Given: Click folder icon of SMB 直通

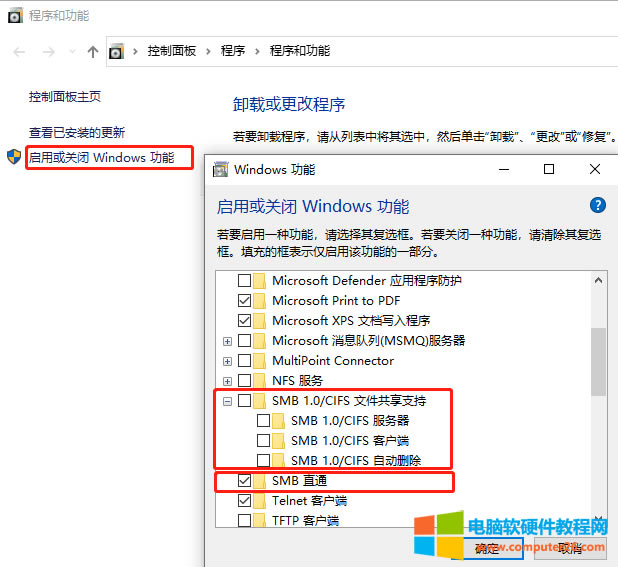Looking at the screenshot, I should click(259, 481).
